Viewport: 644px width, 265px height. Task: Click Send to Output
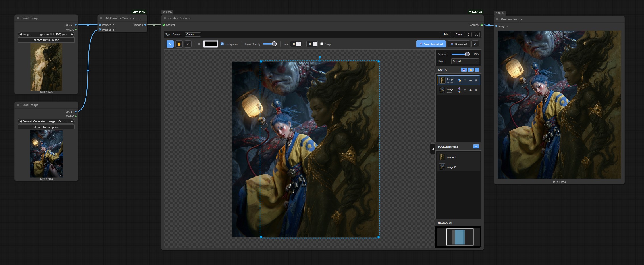pos(431,44)
